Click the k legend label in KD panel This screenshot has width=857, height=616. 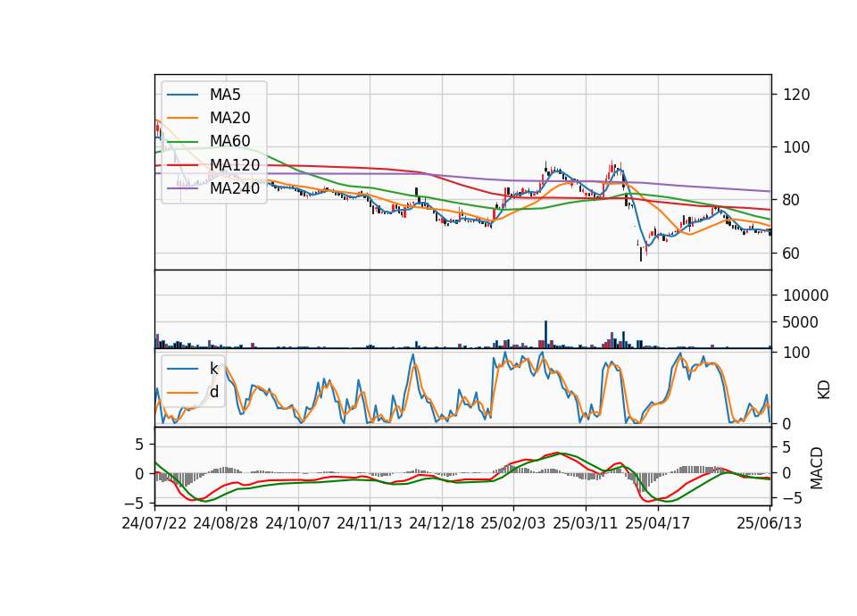click(214, 369)
